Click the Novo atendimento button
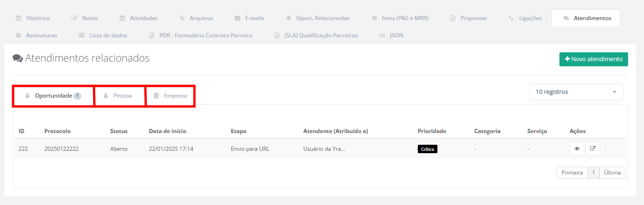The width and height of the screenshot is (644, 205). point(594,59)
